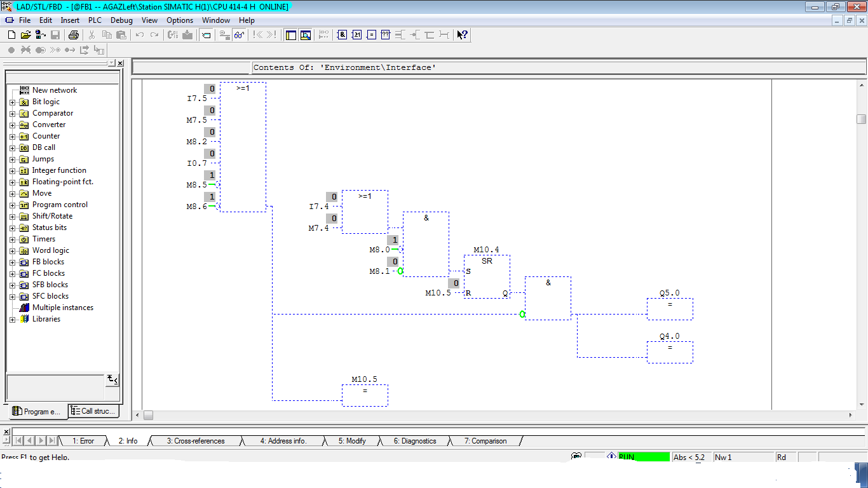The image size is (868, 488).
Task: Click the Open folder toolbar icon
Action: (x=26, y=35)
